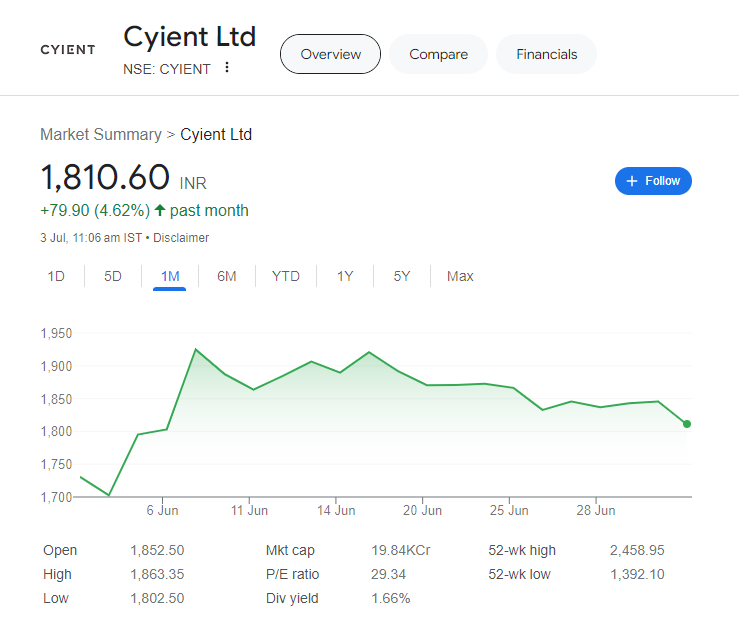Click the Div yield value 1.66%
The height and width of the screenshot is (617, 739).
pyautogui.click(x=390, y=599)
